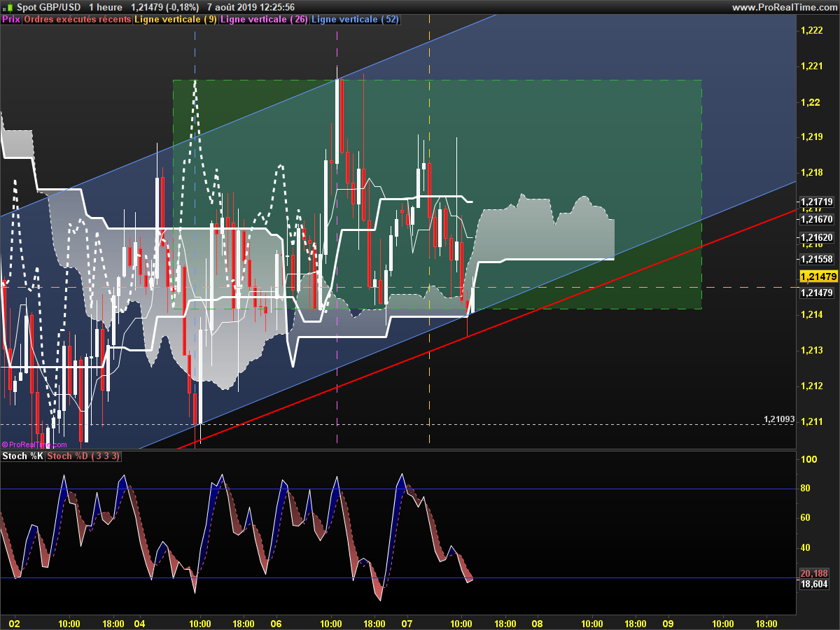Open the Ligne verticale (52) label
Viewport: 840px width, 630px height.
(355, 20)
